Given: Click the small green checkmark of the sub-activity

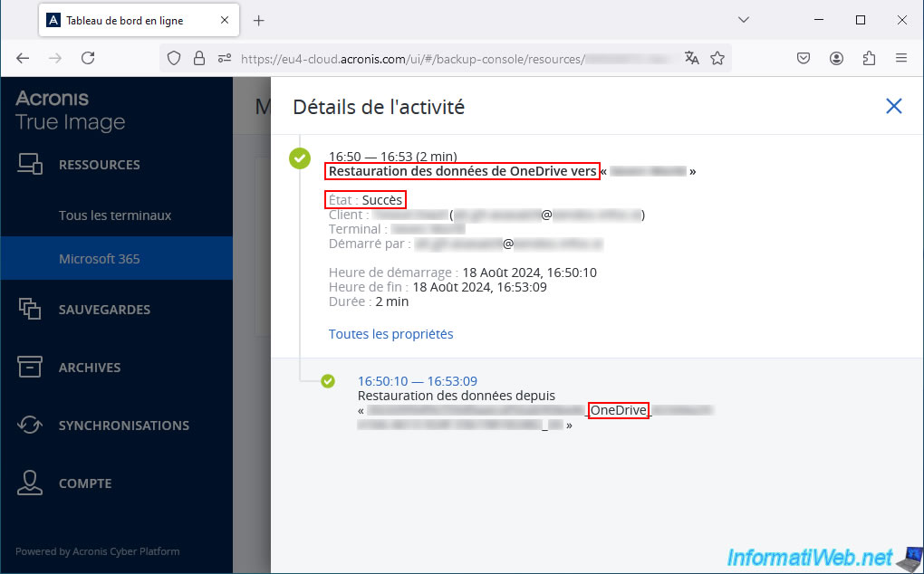Looking at the screenshot, I should coord(328,381).
